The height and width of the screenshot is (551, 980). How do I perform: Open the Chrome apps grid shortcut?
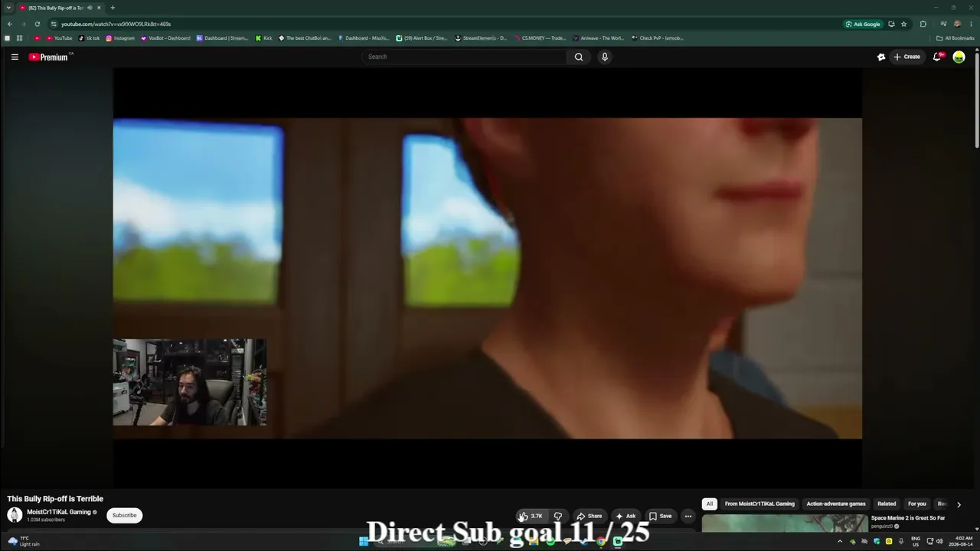point(19,38)
